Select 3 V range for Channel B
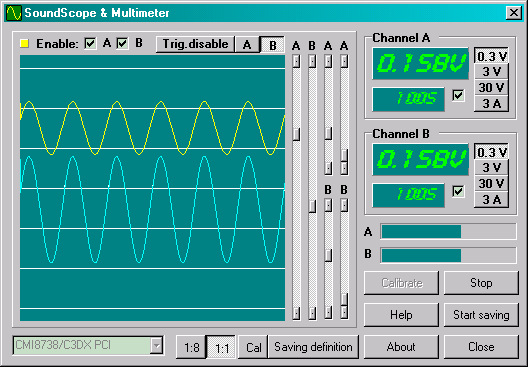Screen dimensions: 528x367 tap(491, 167)
